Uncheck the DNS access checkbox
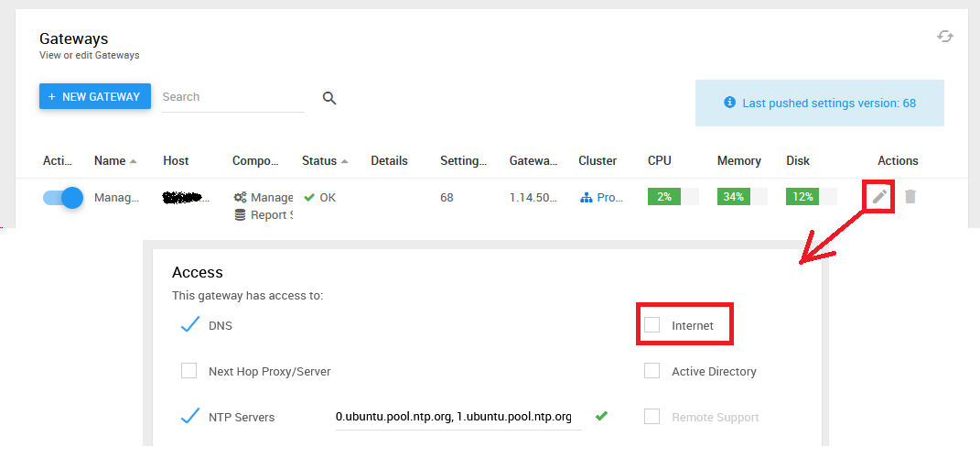Screen dimensions: 980x458 [189, 325]
